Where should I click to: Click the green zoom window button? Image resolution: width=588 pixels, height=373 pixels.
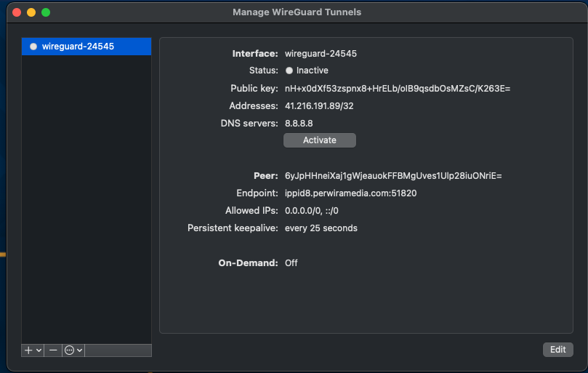46,12
